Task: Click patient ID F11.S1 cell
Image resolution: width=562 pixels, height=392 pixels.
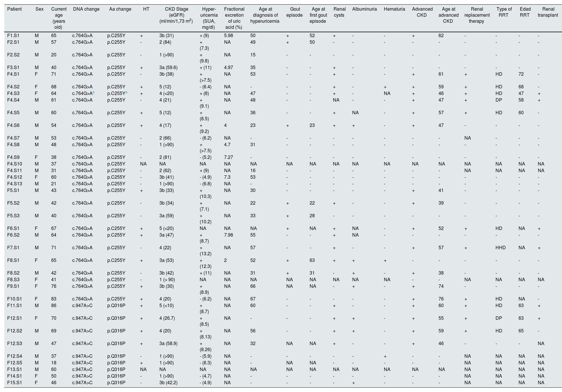Action: pos(14,306)
